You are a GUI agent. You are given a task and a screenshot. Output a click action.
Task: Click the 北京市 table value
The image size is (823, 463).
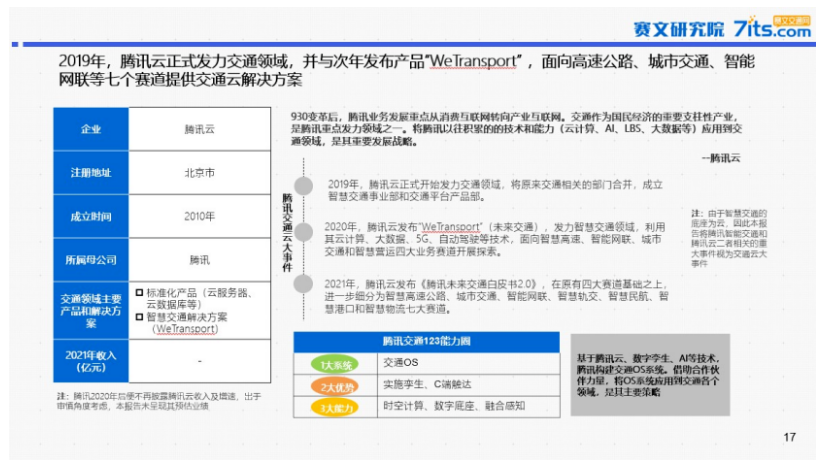tap(199, 173)
